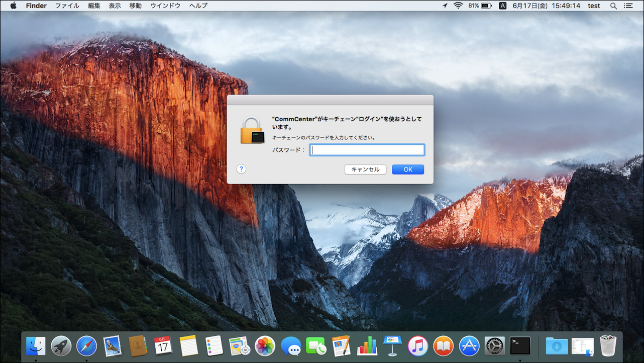Open Downloads folder stack in Dock
This screenshot has width=644, height=363.
557,346
